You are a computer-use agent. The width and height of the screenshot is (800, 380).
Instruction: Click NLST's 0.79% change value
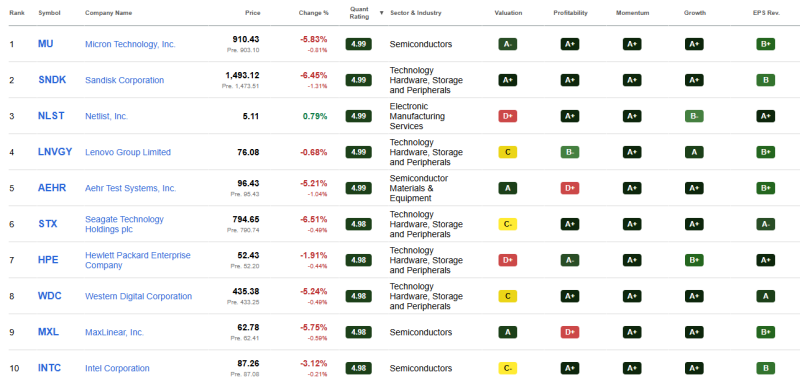(315, 116)
